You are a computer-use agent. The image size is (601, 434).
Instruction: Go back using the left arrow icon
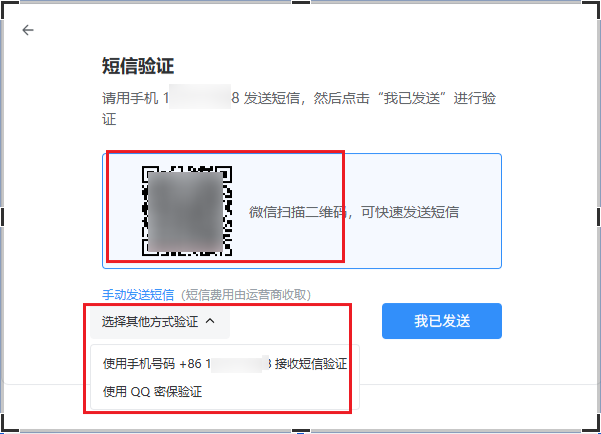pyautogui.click(x=28, y=30)
